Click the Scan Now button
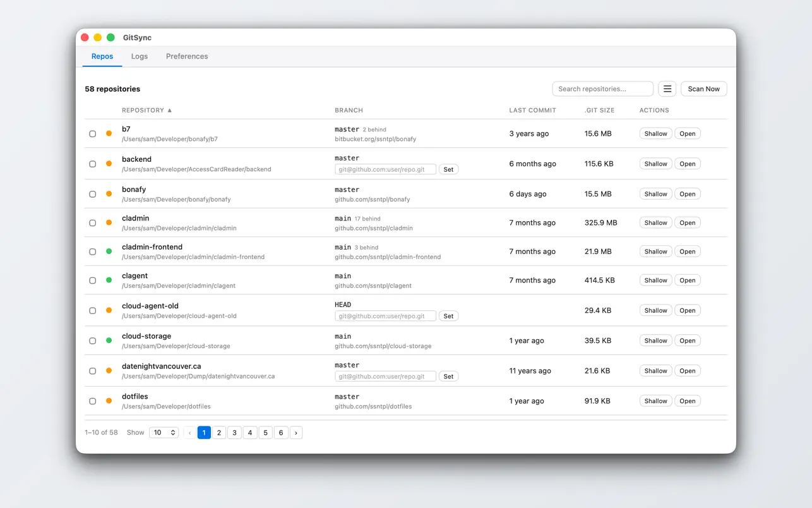The height and width of the screenshot is (508, 812). pyautogui.click(x=704, y=89)
